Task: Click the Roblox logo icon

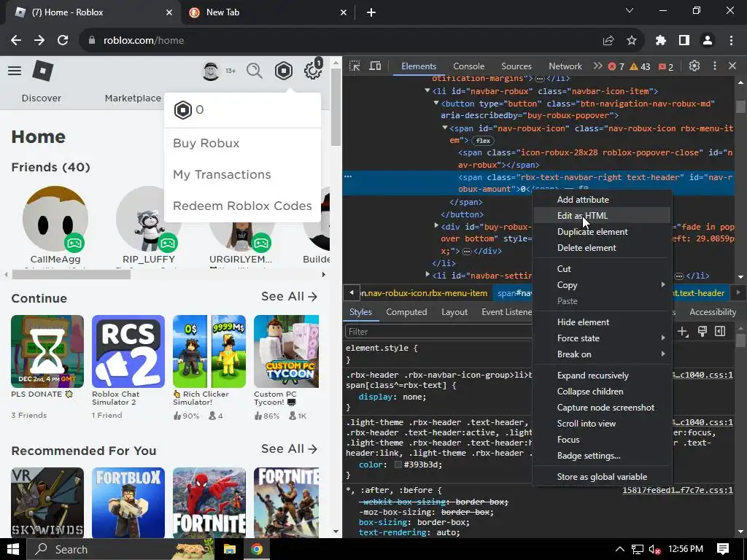Action: pyautogui.click(x=43, y=71)
